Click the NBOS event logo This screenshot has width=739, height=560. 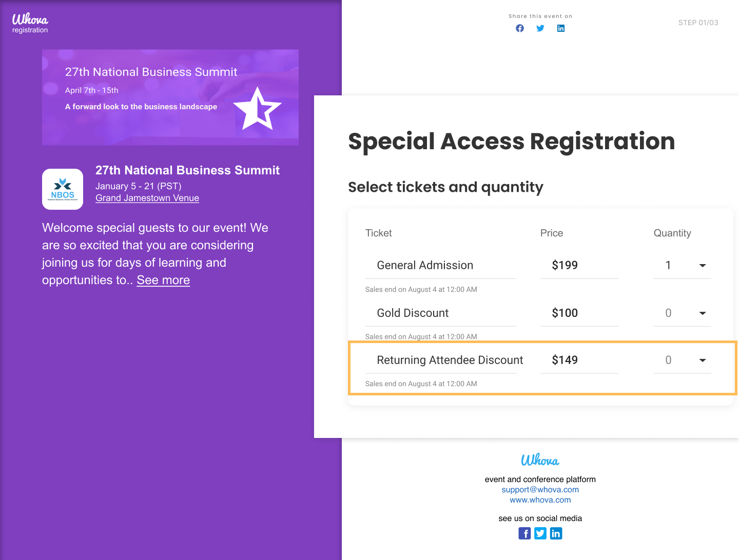(x=63, y=189)
